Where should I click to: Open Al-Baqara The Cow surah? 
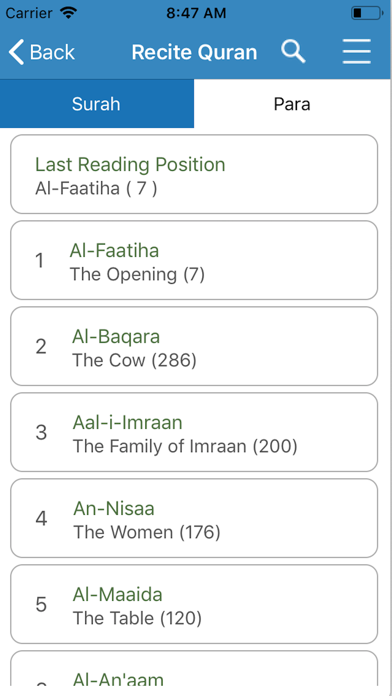[194, 346]
